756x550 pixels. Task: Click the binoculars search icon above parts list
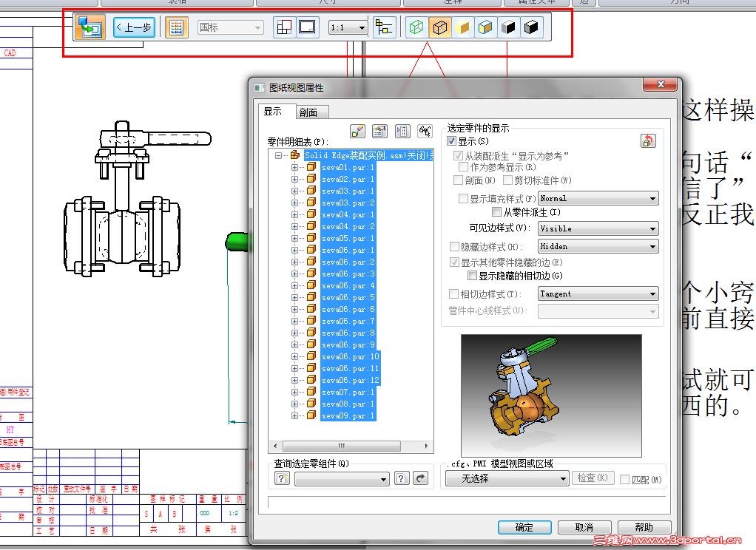(x=425, y=131)
